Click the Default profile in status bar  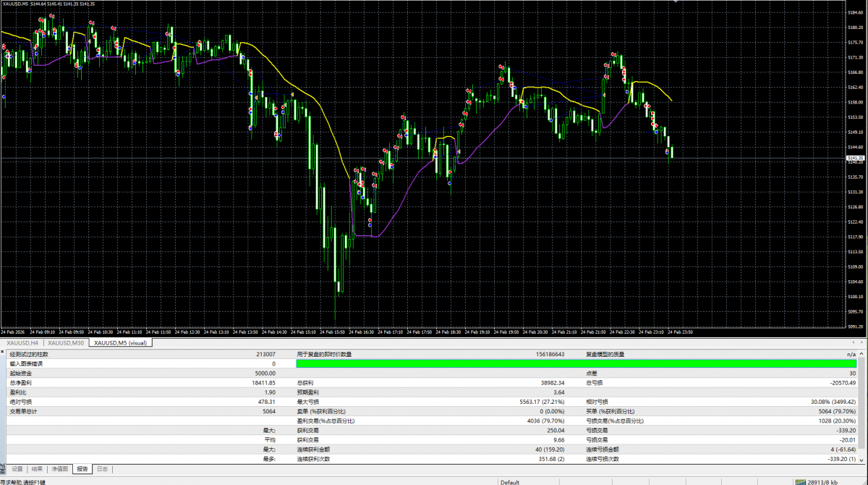coord(510,482)
